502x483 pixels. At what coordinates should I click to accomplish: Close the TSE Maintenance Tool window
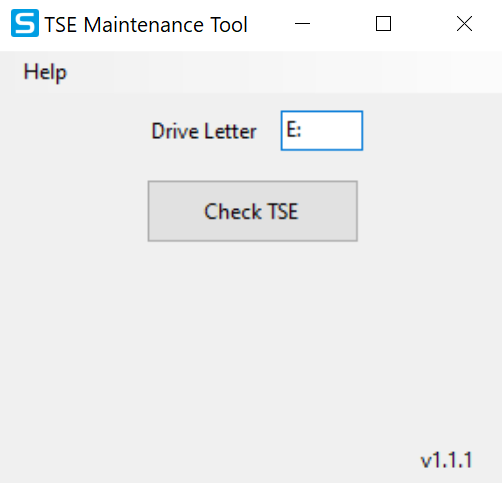[x=464, y=24]
